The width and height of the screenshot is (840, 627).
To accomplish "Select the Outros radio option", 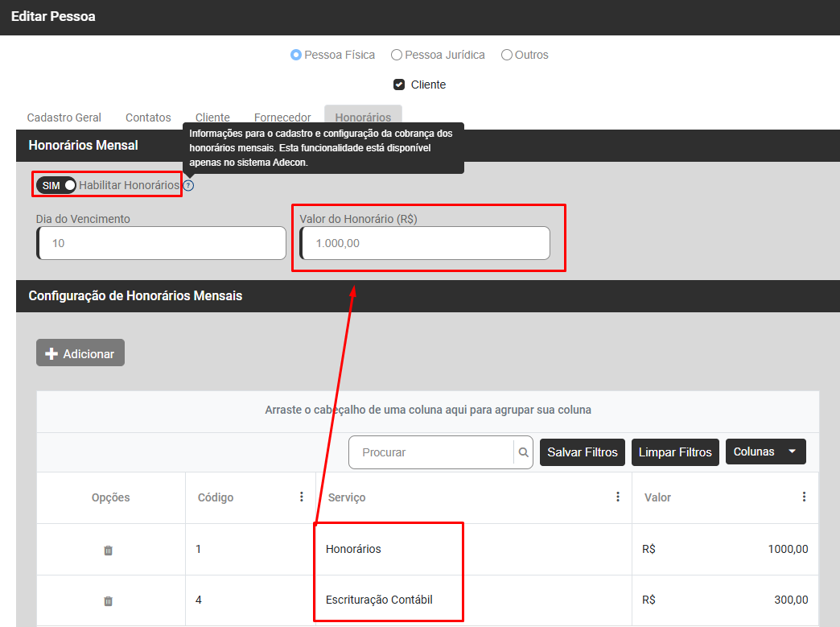I will (x=507, y=55).
